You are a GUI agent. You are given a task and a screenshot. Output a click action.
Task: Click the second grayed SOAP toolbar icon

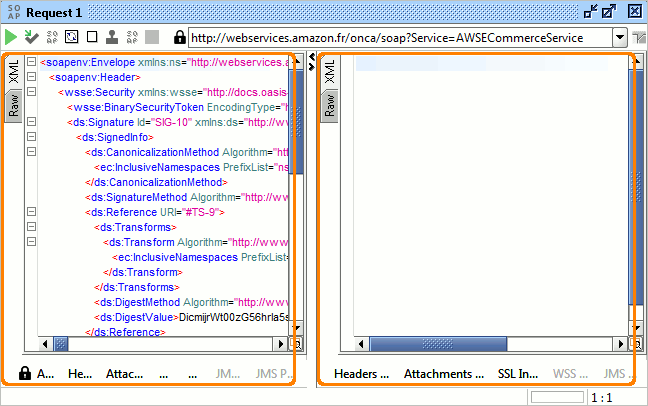(x=132, y=37)
